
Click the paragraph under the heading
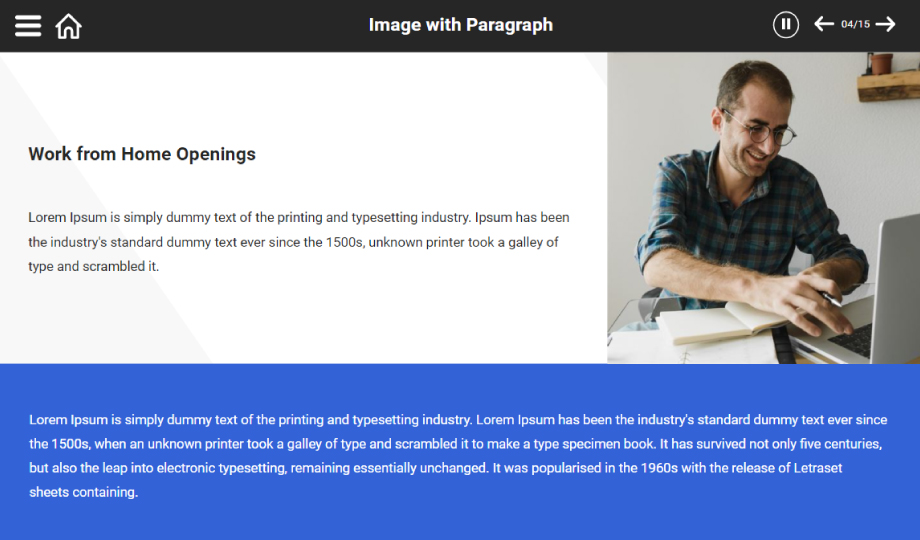tap(298, 241)
